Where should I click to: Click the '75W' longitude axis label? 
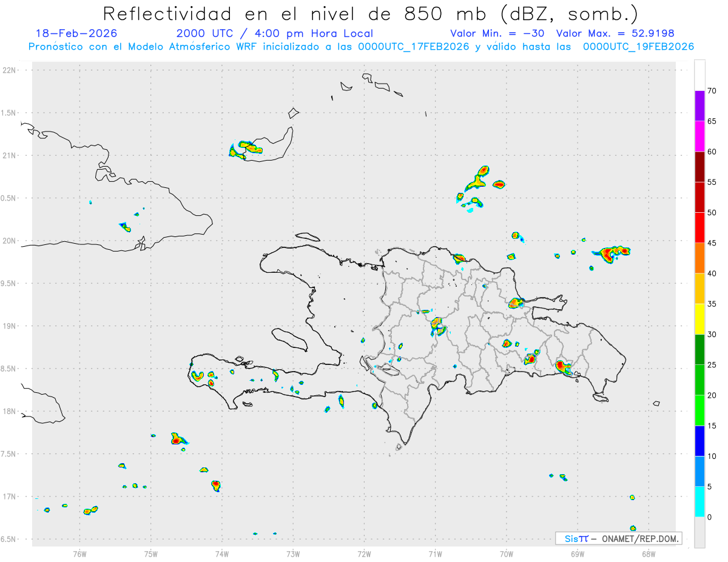(151, 554)
